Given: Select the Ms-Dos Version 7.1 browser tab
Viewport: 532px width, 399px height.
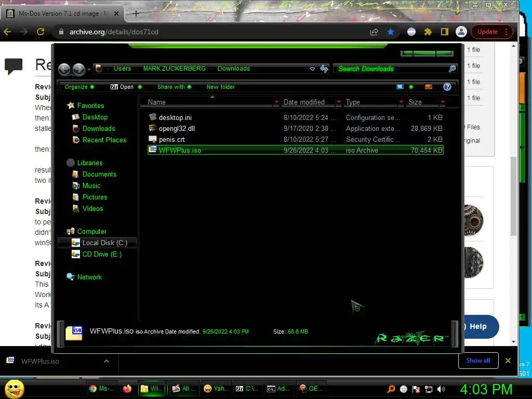Looking at the screenshot, I should pyautogui.click(x=63, y=14).
